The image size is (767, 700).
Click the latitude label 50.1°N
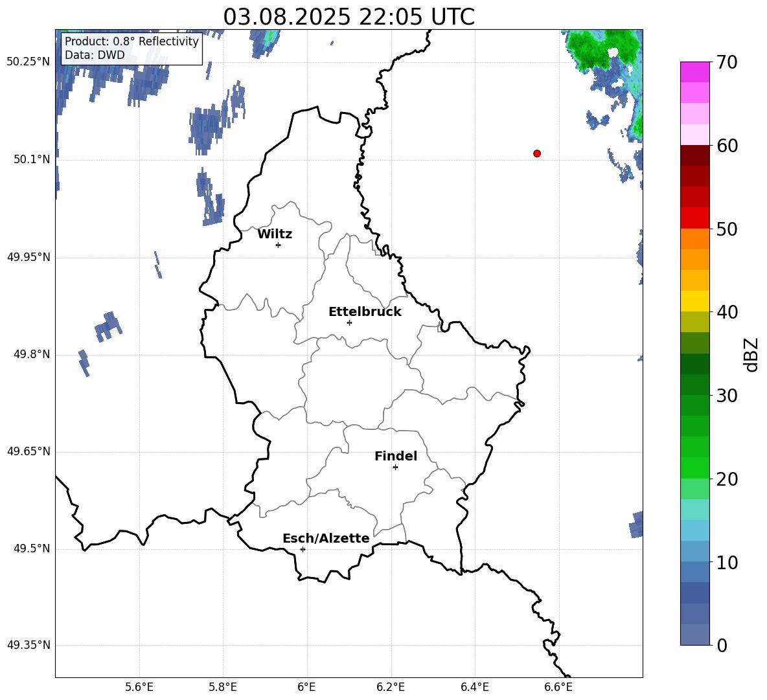point(32,159)
